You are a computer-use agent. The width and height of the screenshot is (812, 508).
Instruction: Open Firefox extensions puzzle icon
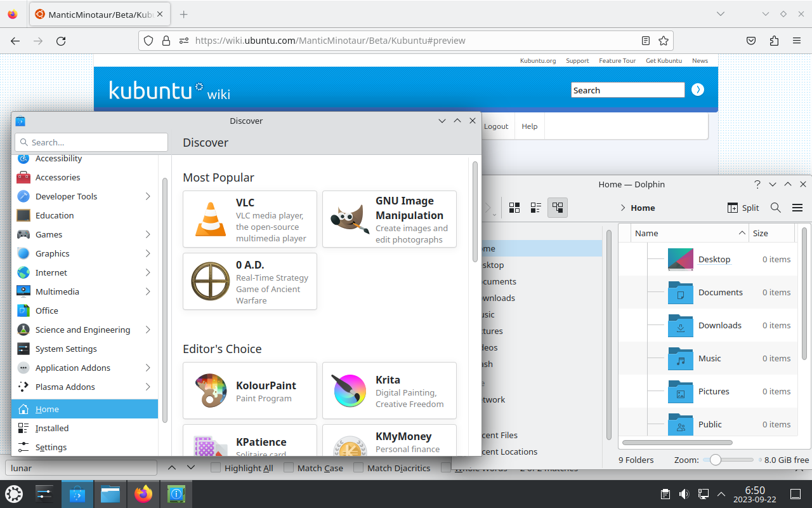pos(774,41)
